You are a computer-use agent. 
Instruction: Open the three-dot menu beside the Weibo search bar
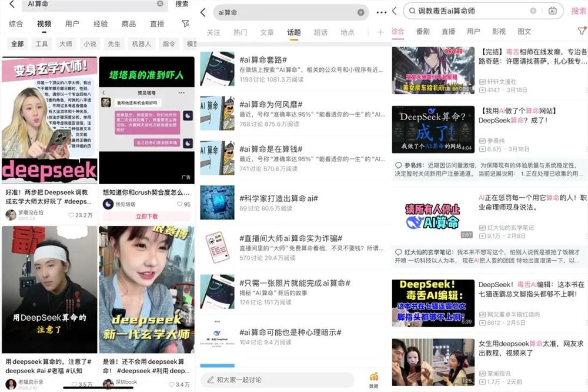[x=381, y=12]
